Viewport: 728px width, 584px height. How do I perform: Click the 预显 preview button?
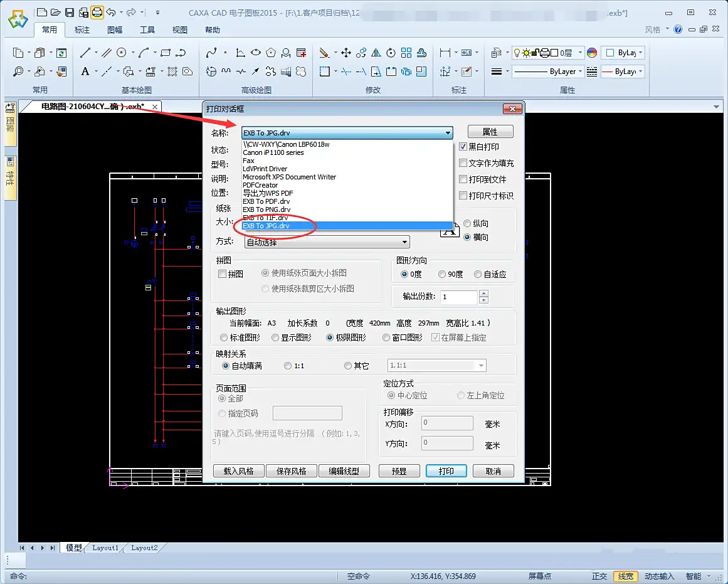pos(399,471)
